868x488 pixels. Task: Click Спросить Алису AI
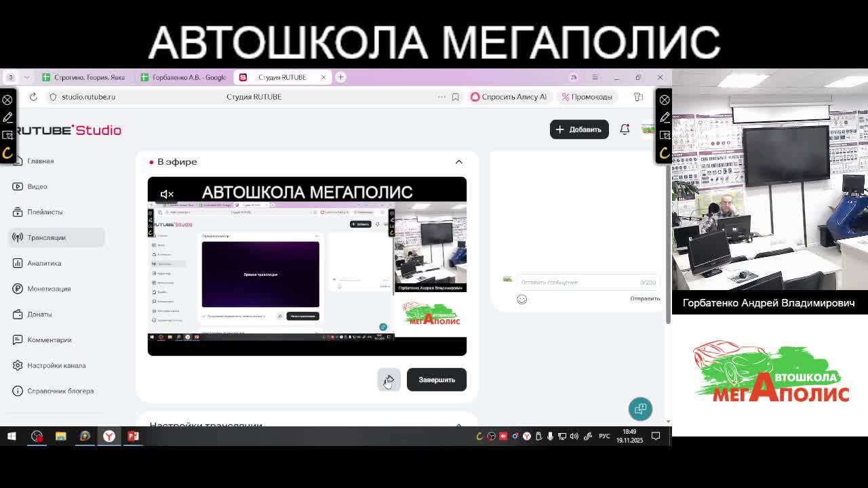coord(509,97)
